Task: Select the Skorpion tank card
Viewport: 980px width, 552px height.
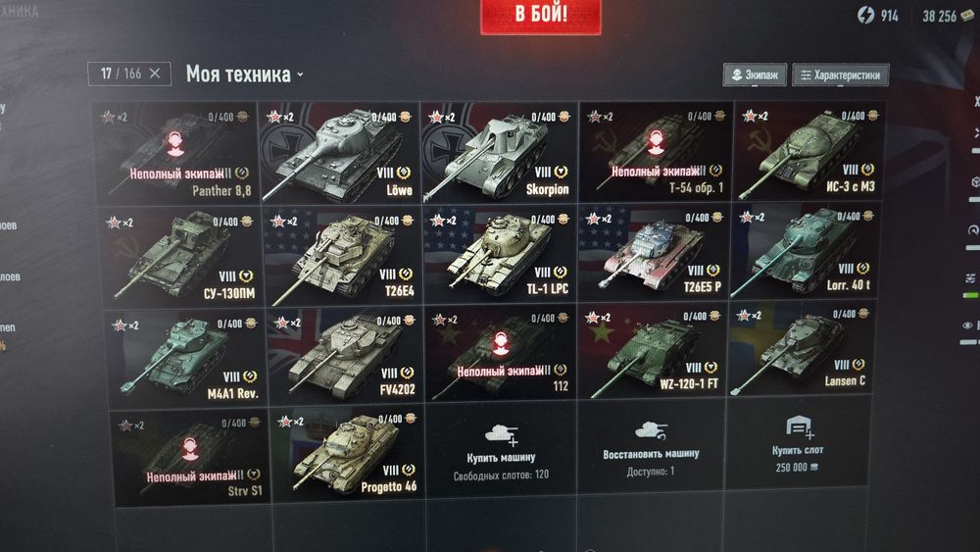Action: tap(498, 153)
